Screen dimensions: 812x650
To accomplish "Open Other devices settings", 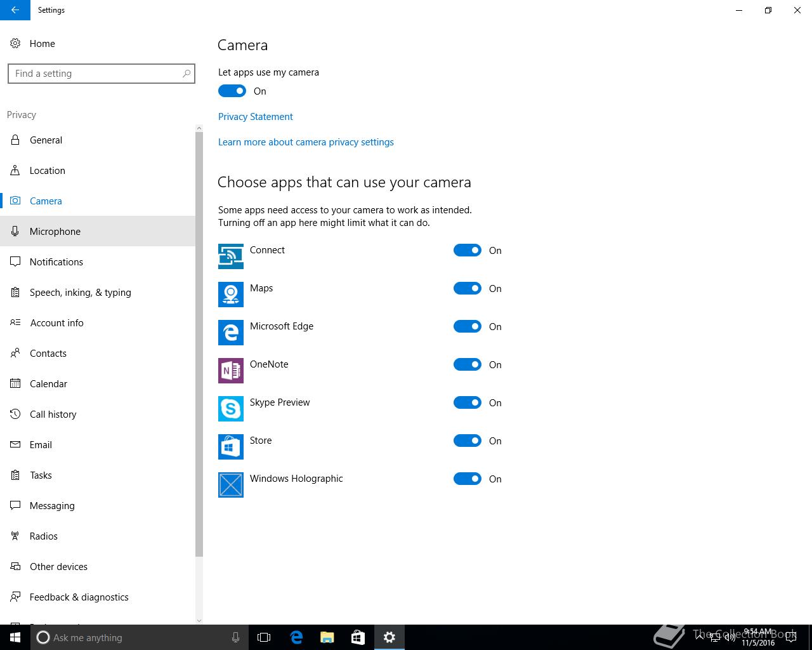I will coord(98,567).
